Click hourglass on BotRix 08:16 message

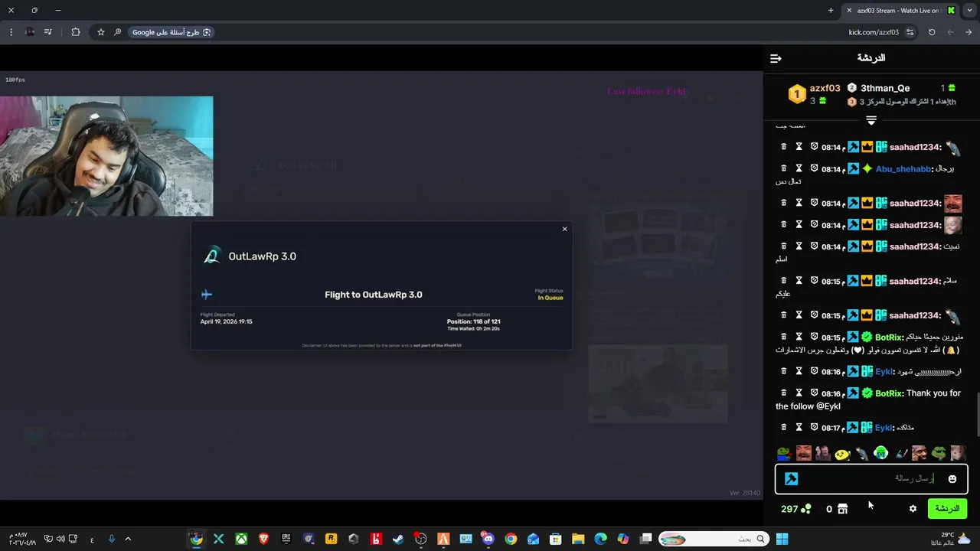click(799, 393)
